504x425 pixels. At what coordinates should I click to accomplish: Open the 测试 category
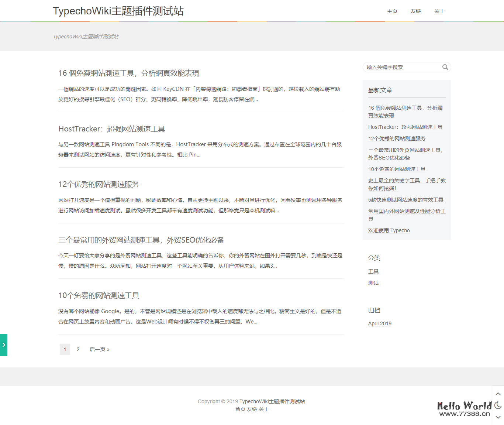tap(373, 283)
